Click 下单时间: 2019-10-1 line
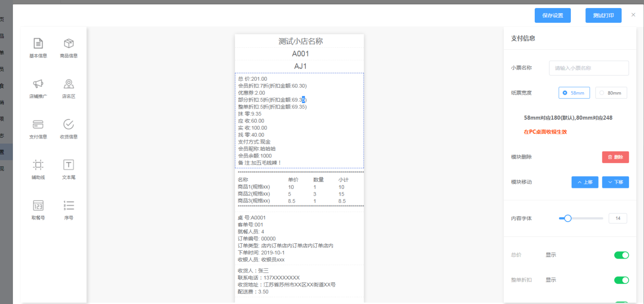Screen dimensions: 644x304 pos(261,253)
